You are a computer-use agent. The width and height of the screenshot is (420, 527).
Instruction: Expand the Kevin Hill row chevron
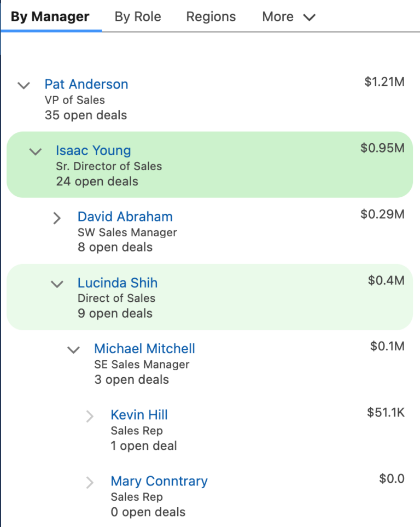click(x=90, y=417)
